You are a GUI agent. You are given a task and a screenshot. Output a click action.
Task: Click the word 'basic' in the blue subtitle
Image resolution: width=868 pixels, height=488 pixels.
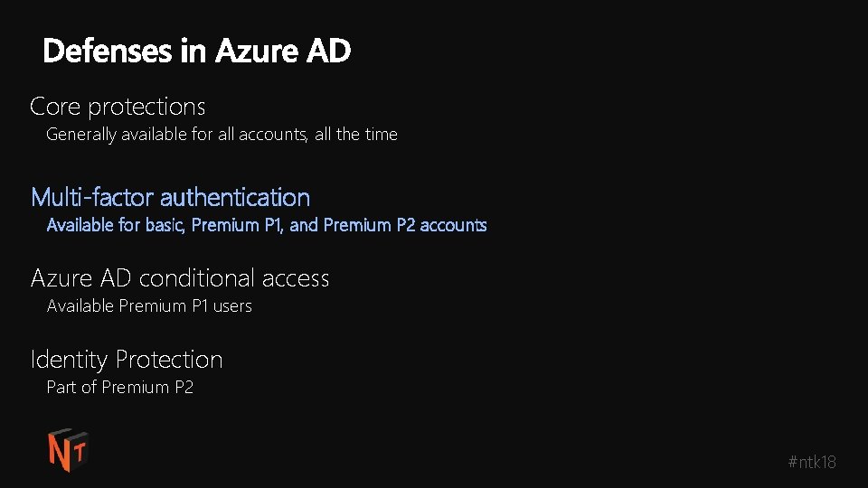click(x=165, y=225)
